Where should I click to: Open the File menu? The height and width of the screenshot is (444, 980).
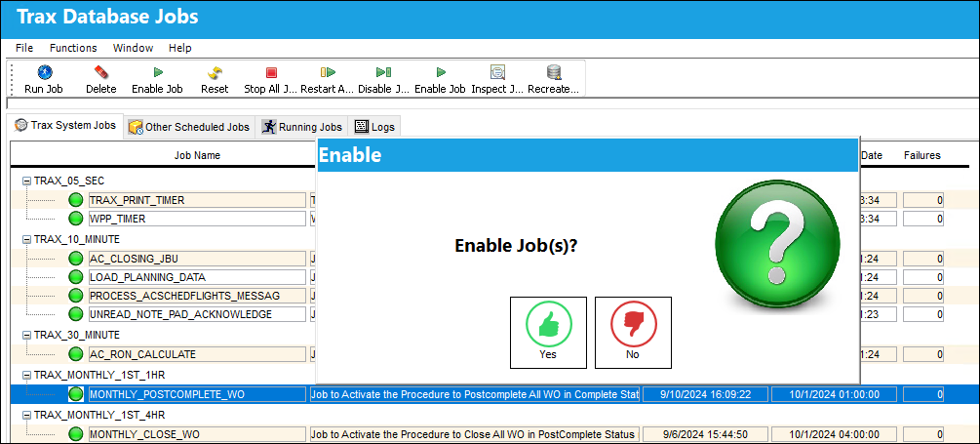[x=24, y=48]
